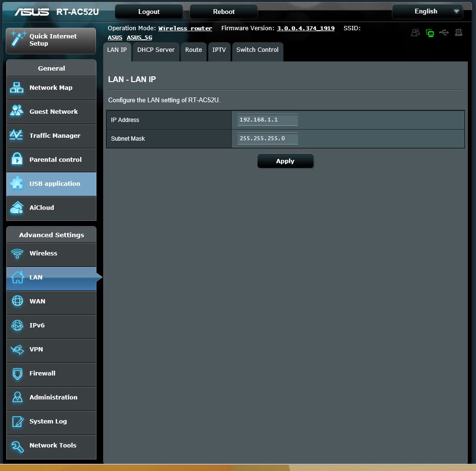Open the Route tab
The height and width of the screenshot is (471, 476).
click(x=193, y=52)
